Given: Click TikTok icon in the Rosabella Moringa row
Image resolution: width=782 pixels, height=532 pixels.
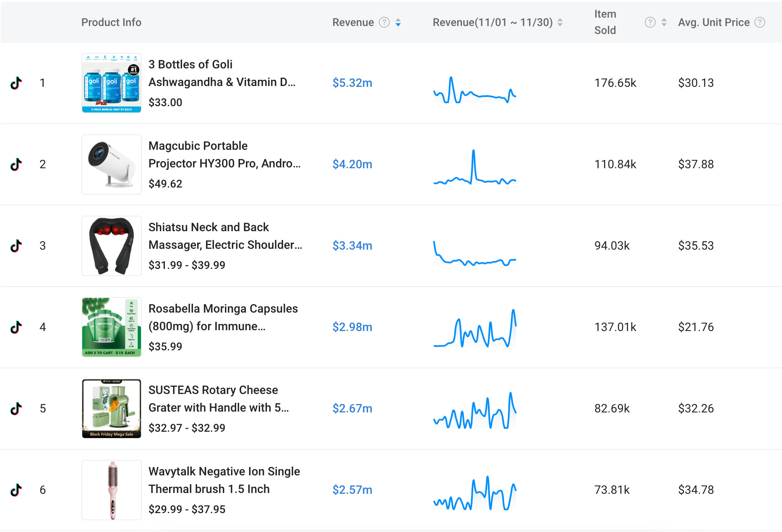Looking at the screenshot, I should (16, 327).
